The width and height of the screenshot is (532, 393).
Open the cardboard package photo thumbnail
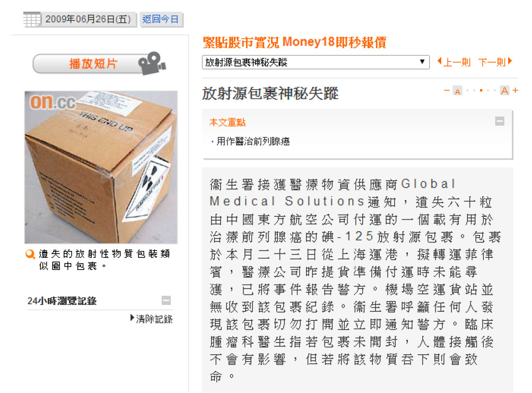tap(101, 167)
